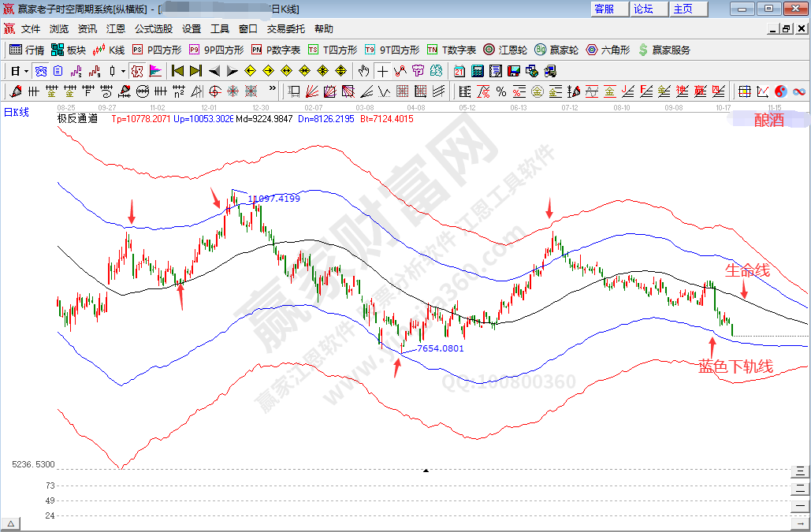Open the 公式选股 menu
The image size is (811, 532).
[x=153, y=28]
